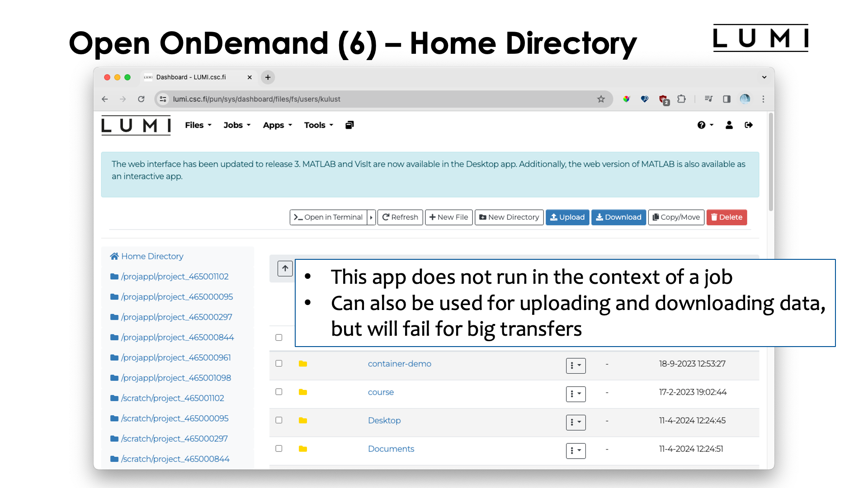The image size is (868, 488).
Task: Toggle checkbox next to container-demo folder
Action: [x=279, y=363]
